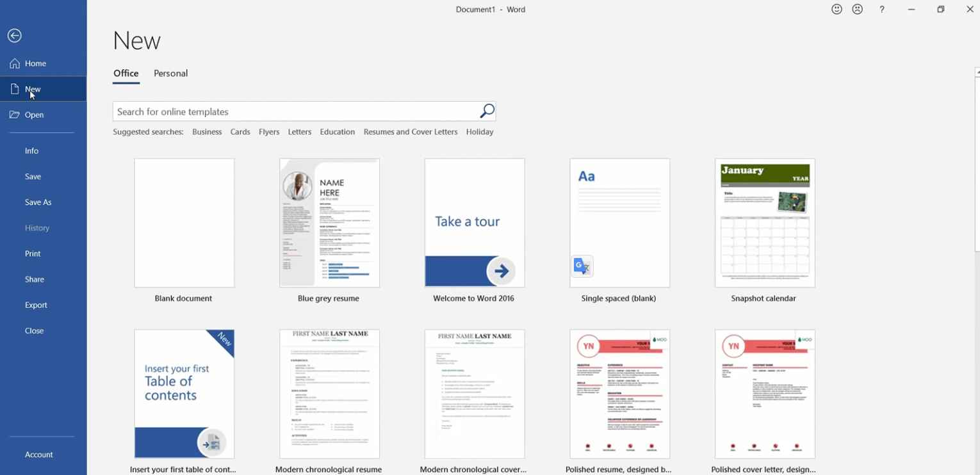Minimize the Word window
This screenshot has width=980, height=475.
(x=911, y=9)
